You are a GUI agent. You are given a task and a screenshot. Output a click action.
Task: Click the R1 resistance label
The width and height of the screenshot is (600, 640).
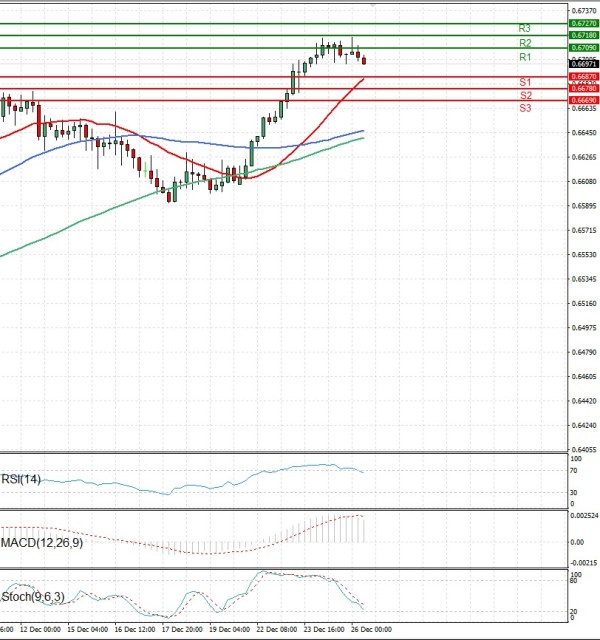524,58
